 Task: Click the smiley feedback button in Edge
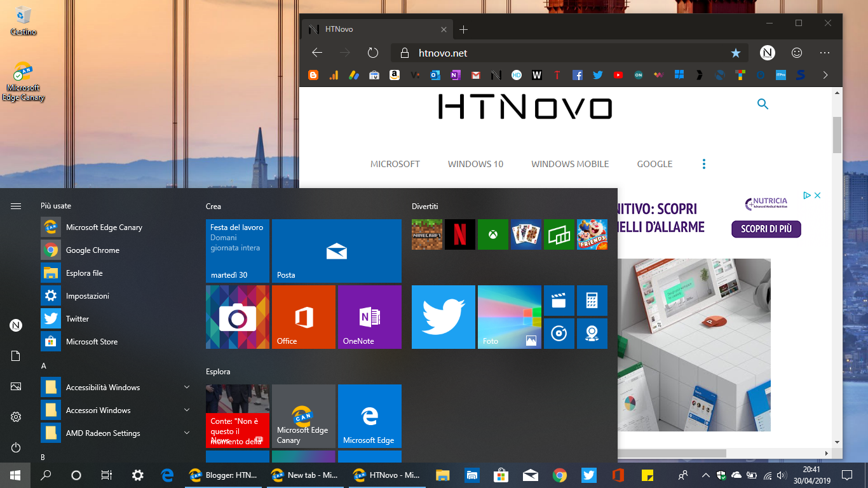pos(796,53)
